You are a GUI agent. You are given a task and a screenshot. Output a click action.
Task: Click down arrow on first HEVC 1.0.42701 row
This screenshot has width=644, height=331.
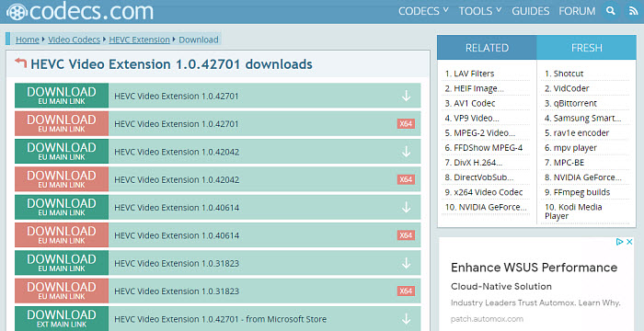(x=407, y=96)
